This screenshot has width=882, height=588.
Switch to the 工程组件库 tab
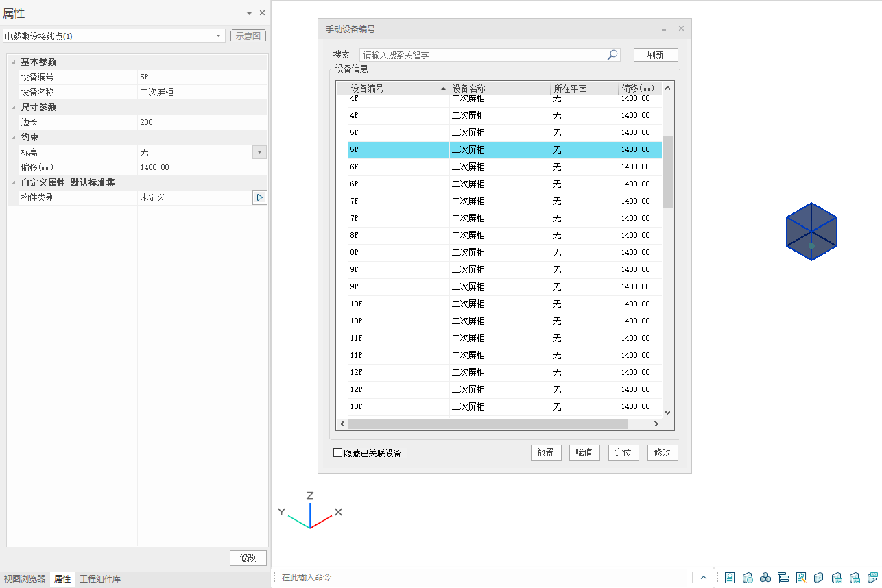100,579
